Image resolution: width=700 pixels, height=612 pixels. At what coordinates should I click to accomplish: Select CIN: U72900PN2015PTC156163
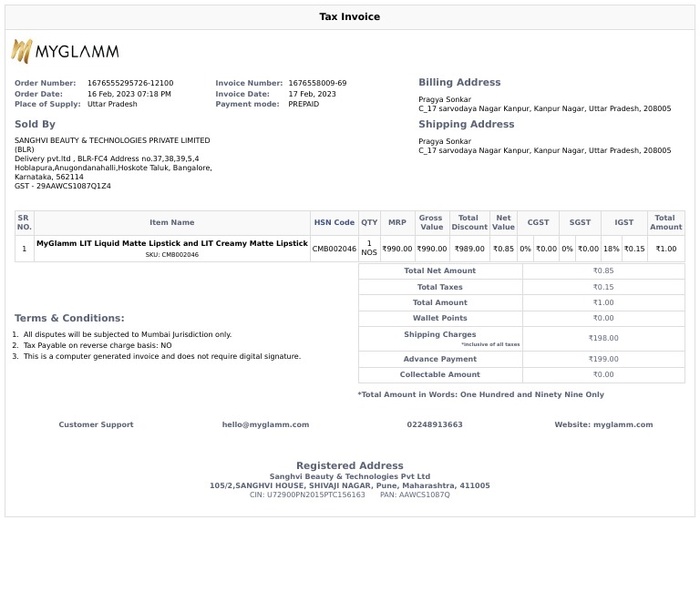click(x=307, y=495)
